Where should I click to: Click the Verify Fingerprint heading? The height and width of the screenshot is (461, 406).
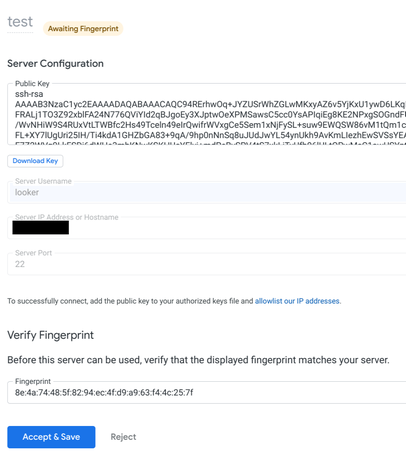tap(50, 335)
